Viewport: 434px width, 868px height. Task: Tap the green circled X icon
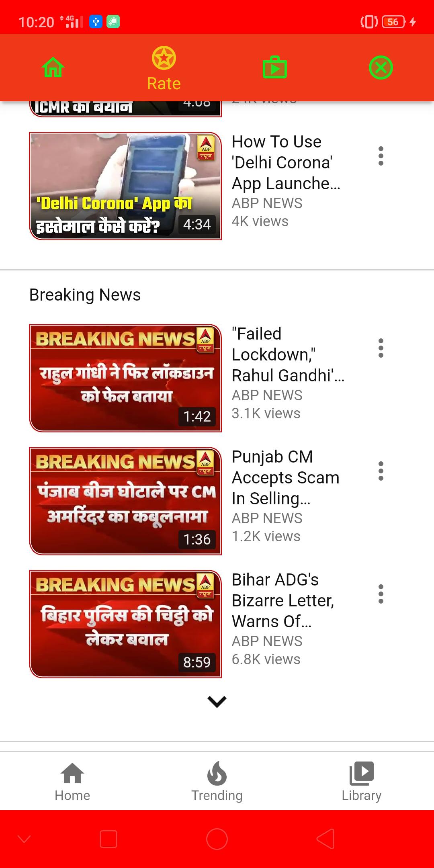[381, 68]
